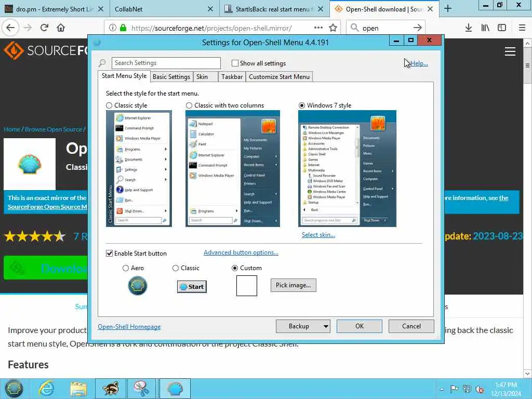Switch to the CollabNet browser tab

pos(164,9)
